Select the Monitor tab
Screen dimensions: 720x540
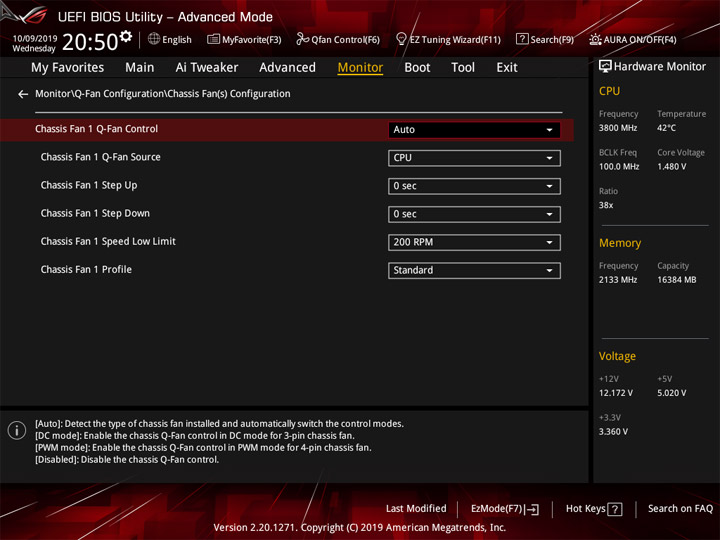[x=360, y=68]
